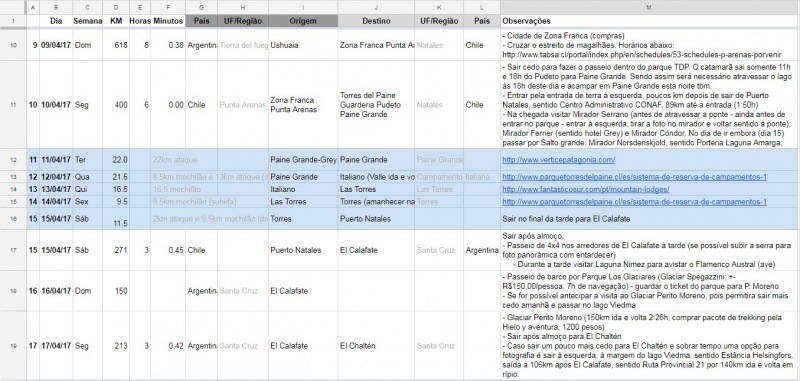800x381 pixels.
Task: Select date cell 13/04/17
Action: pos(56,189)
